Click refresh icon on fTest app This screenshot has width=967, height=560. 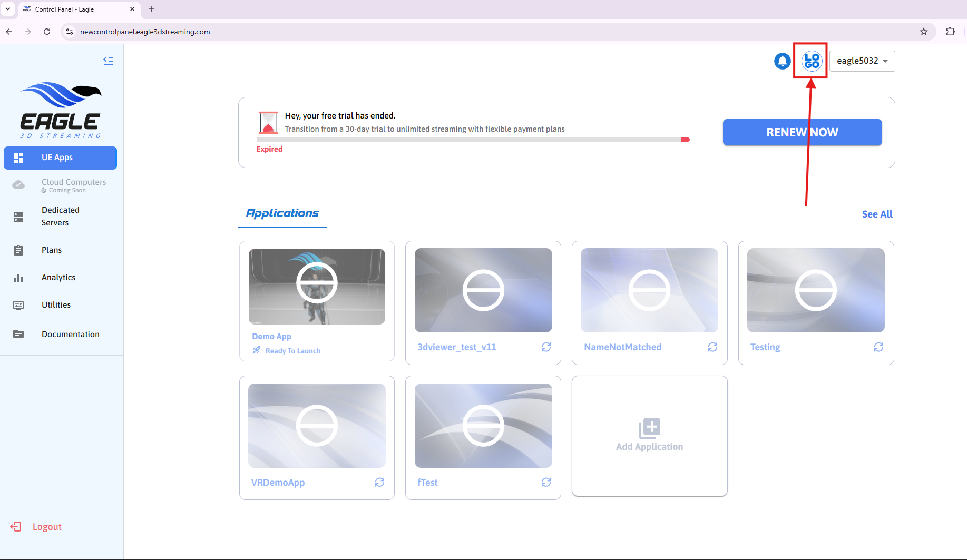546,482
